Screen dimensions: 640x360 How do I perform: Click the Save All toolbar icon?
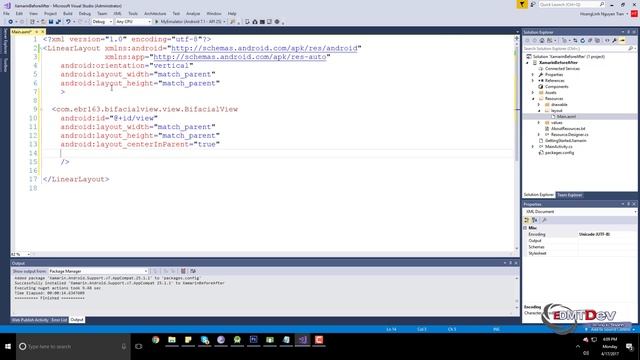click(58, 22)
